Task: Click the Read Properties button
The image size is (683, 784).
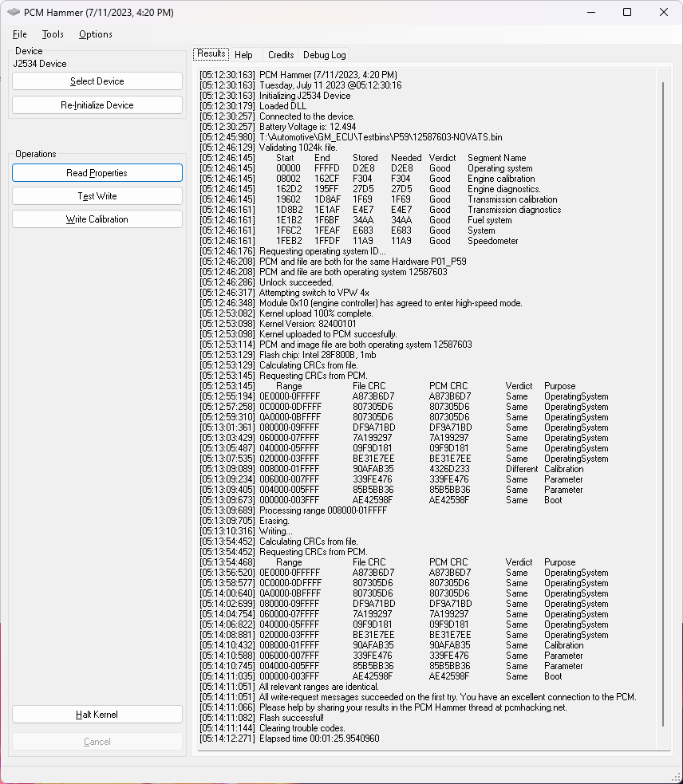Action: [x=97, y=172]
